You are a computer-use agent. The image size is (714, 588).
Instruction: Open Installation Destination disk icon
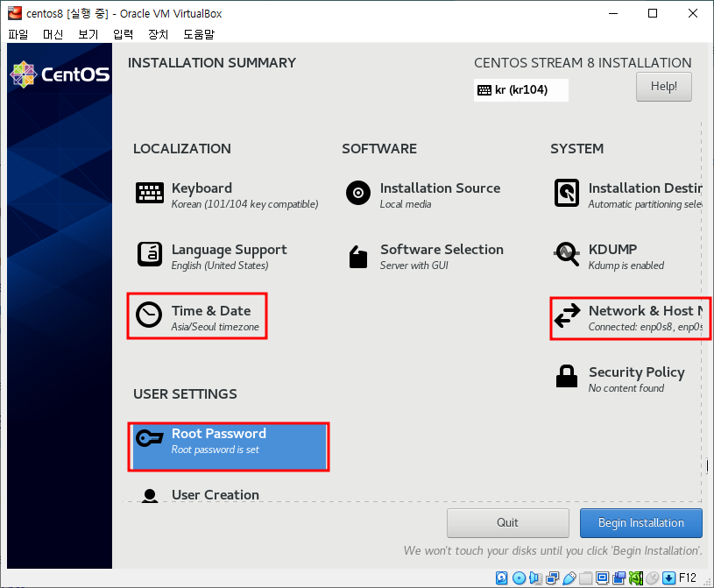point(567,193)
